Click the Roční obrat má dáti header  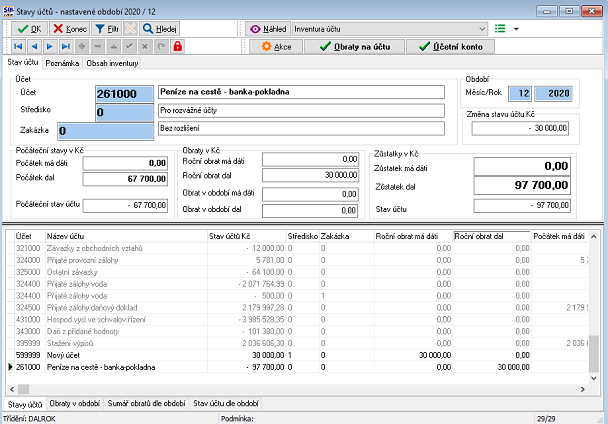[413, 236]
